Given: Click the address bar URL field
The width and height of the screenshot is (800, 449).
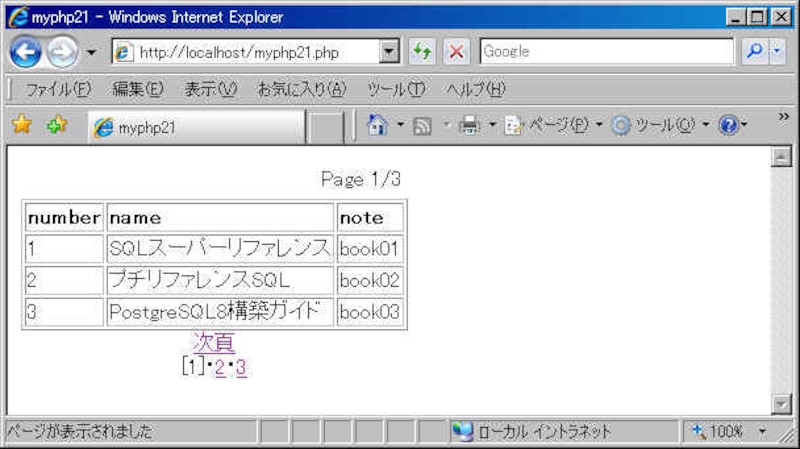Looking at the screenshot, I should coord(245,52).
